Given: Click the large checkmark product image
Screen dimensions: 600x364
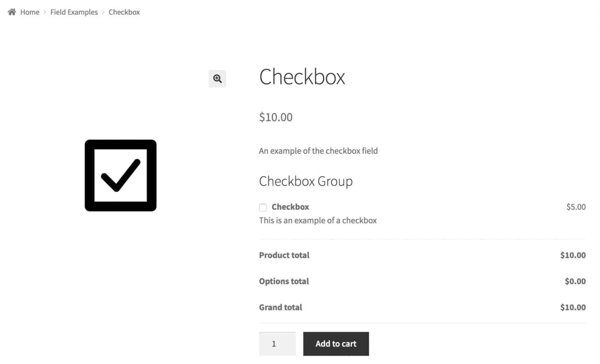Looking at the screenshot, I should 121,175.
